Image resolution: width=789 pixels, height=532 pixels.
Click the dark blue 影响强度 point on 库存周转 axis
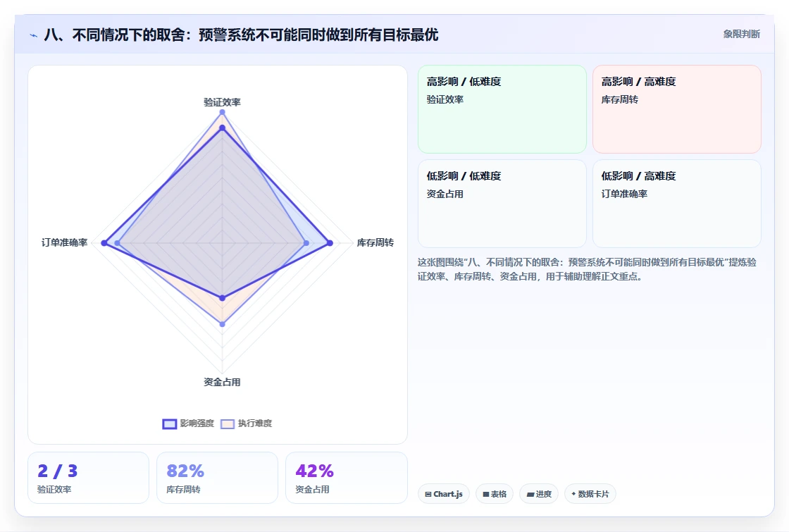click(x=330, y=243)
